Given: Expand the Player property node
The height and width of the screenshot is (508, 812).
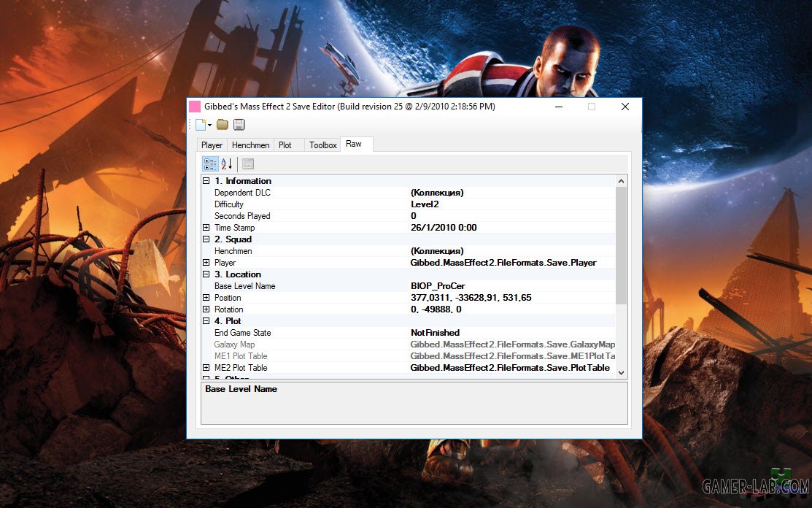Looking at the screenshot, I should click(x=206, y=263).
